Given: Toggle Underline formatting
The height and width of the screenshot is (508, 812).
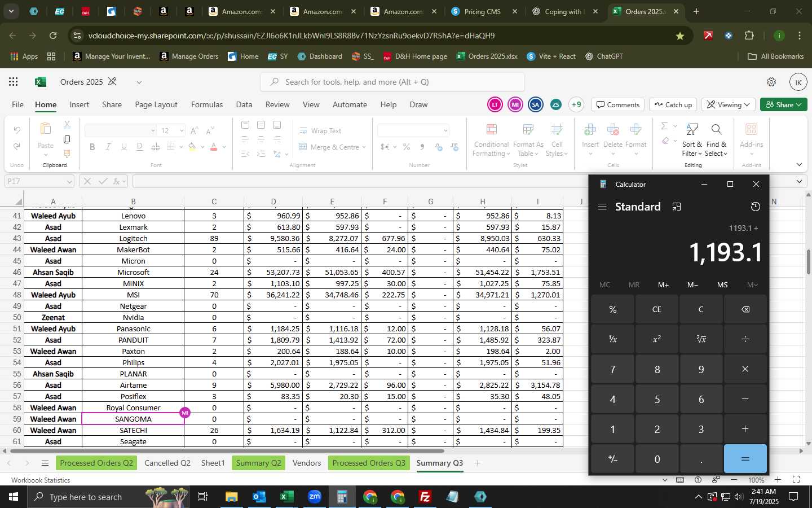Looking at the screenshot, I should [124, 147].
